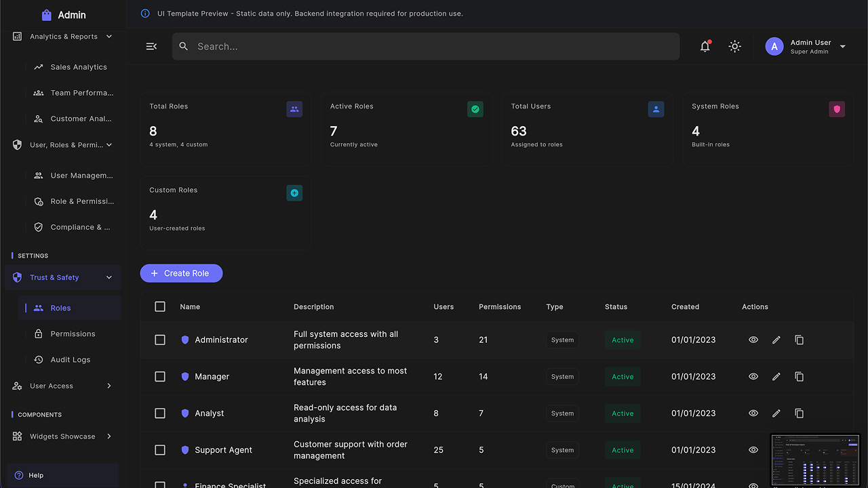Click the System Roles shield icon
868x488 pixels.
[x=837, y=109]
